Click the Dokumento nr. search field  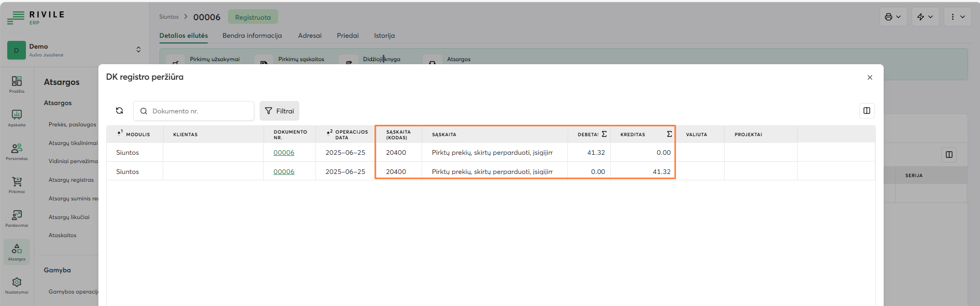point(200,111)
